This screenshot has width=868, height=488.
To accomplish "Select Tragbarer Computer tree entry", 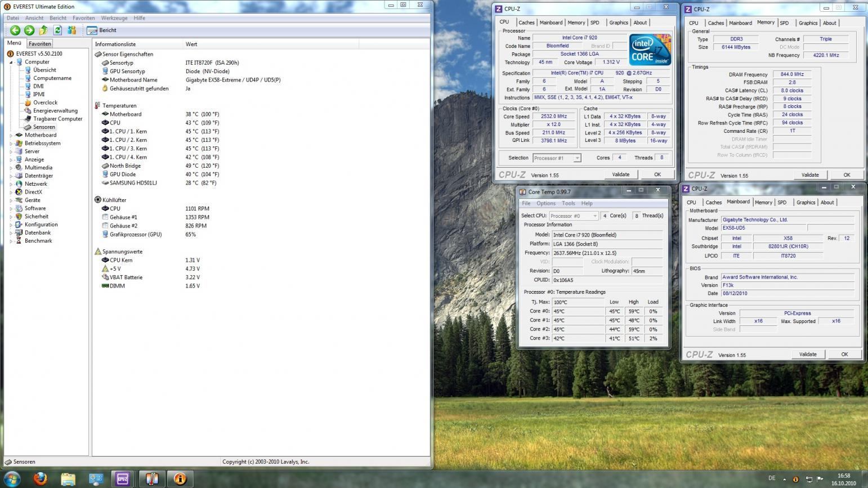I will (x=57, y=119).
